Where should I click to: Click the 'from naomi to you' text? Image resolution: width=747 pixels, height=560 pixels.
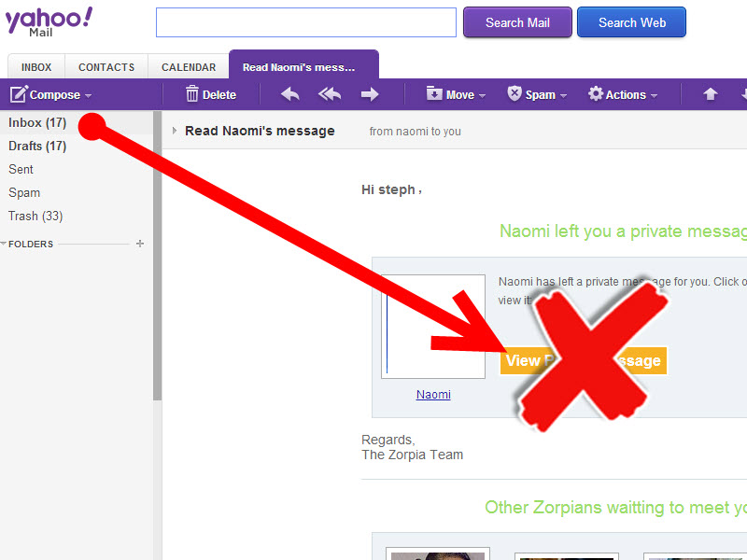[415, 132]
